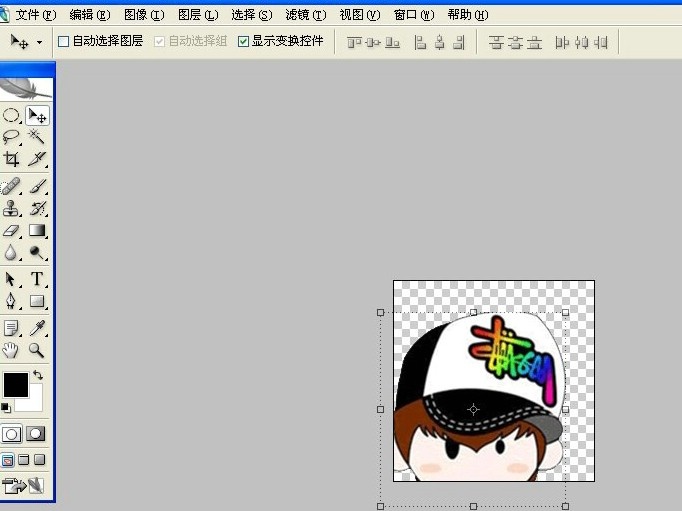Switch to Quick Mask mode
Viewport: 682px width, 511px height.
36,434
